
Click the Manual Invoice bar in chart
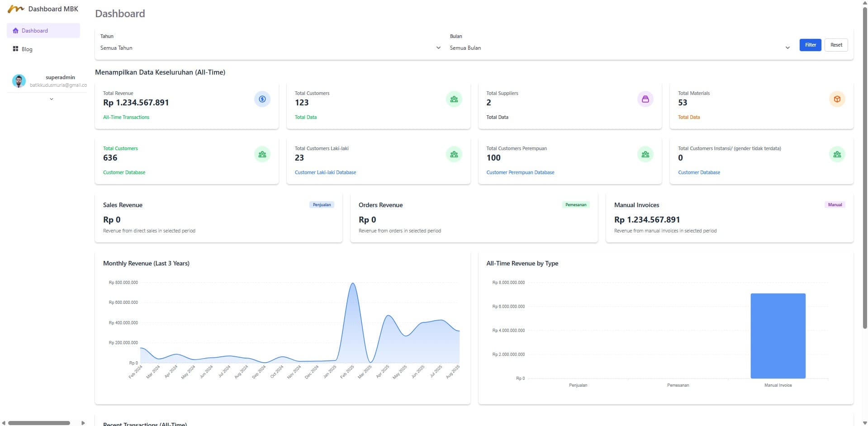(x=778, y=336)
